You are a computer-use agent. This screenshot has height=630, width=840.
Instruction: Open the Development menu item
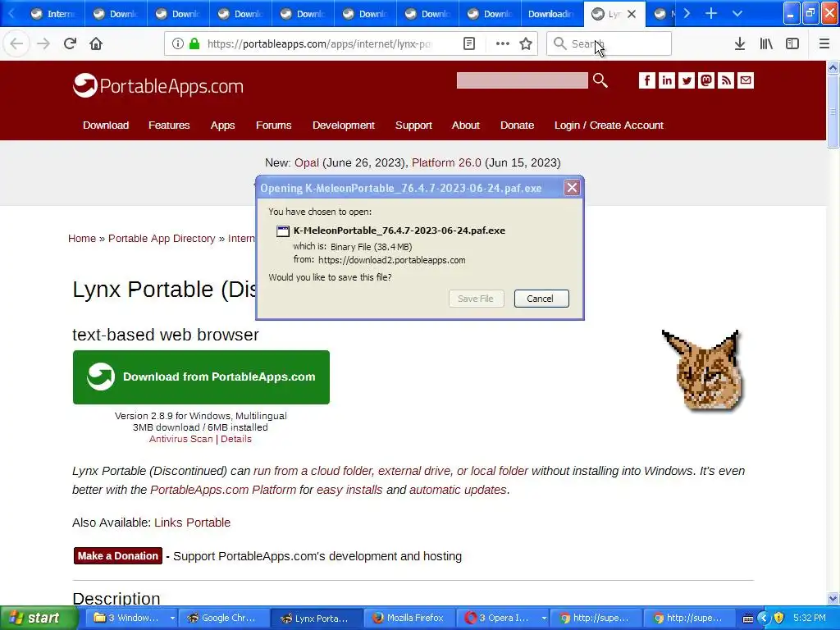[344, 125]
